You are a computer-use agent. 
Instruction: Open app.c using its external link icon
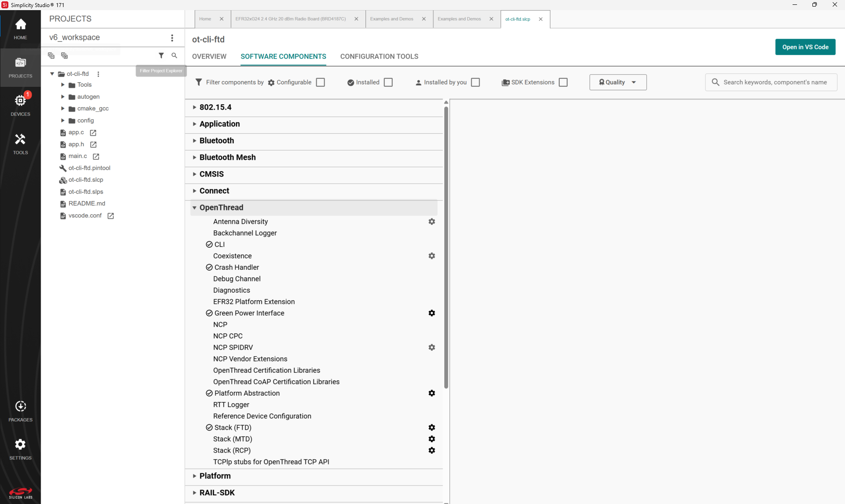(x=92, y=132)
